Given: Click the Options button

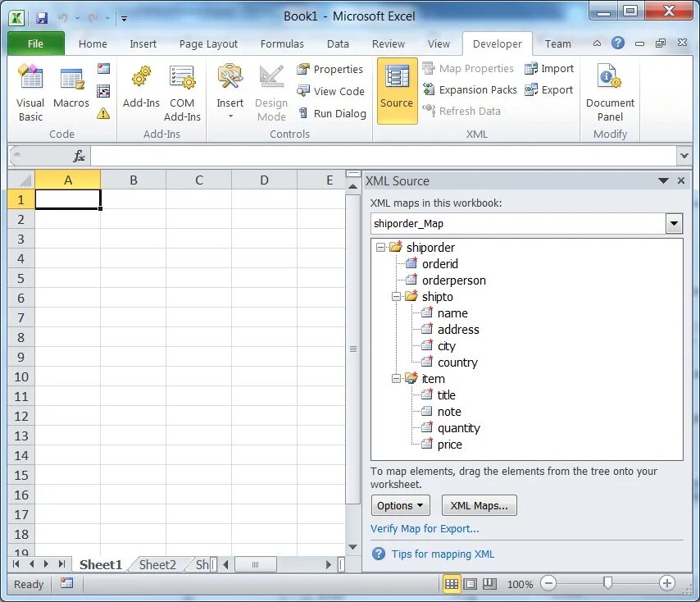Looking at the screenshot, I should point(401,505).
